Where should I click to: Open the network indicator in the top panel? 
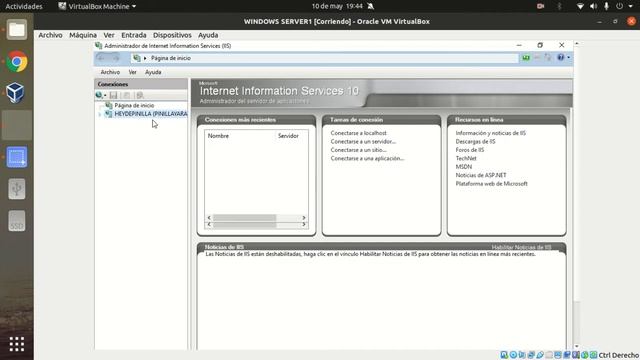pyautogui.click(x=580, y=6)
